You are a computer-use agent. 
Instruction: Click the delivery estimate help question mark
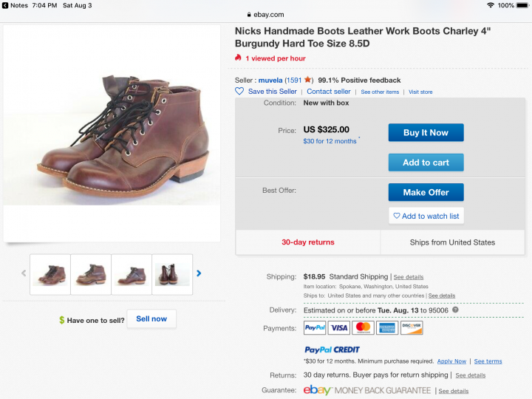[455, 310]
